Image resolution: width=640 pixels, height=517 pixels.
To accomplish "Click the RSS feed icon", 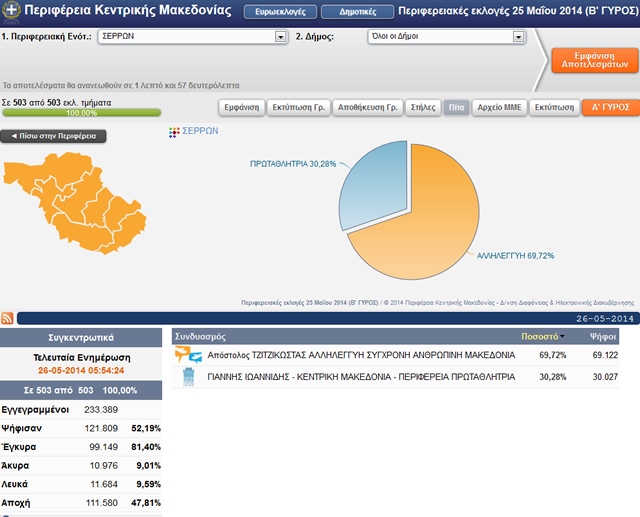I will pyautogui.click(x=8, y=318).
